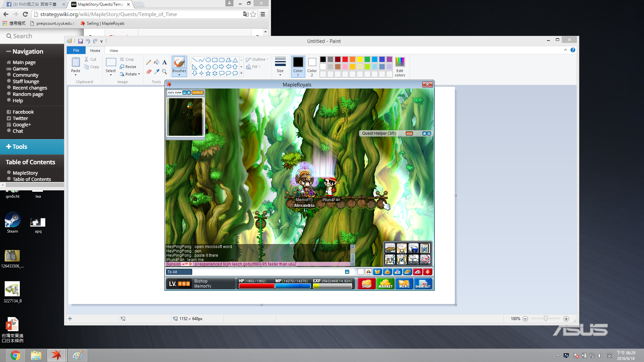The image size is (644, 362).
Task: Switch to the View tab in Paint
Action: point(114,51)
